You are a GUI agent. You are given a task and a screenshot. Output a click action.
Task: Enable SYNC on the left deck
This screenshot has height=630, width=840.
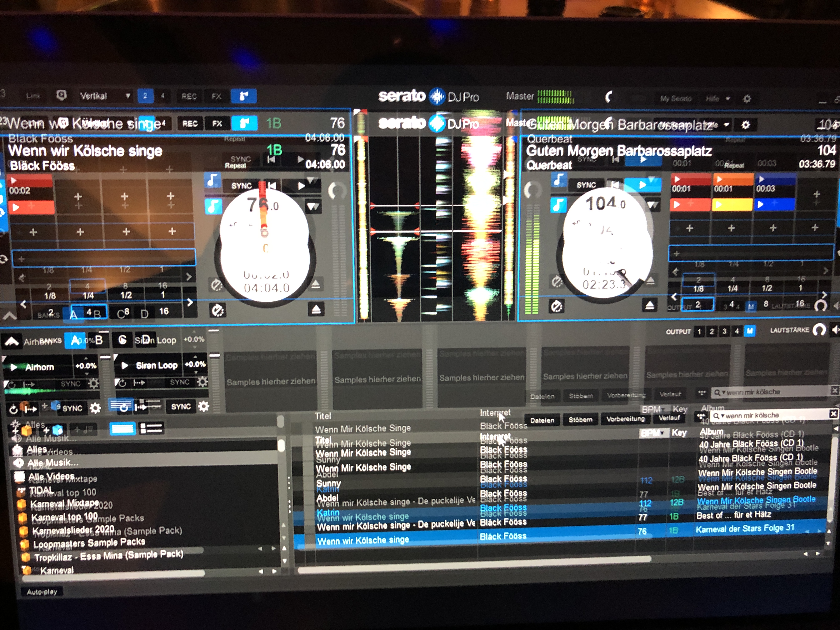(x=241, y=186)
